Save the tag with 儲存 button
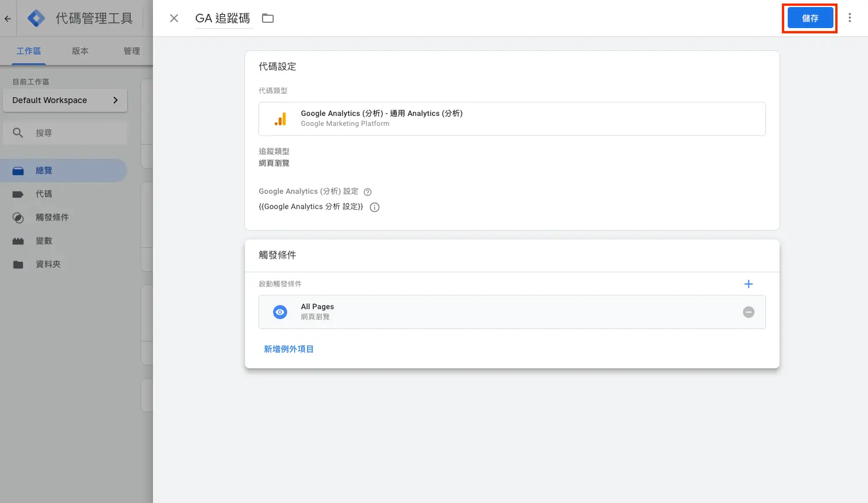This screenshot has width=868, height=503. point(810,18)
